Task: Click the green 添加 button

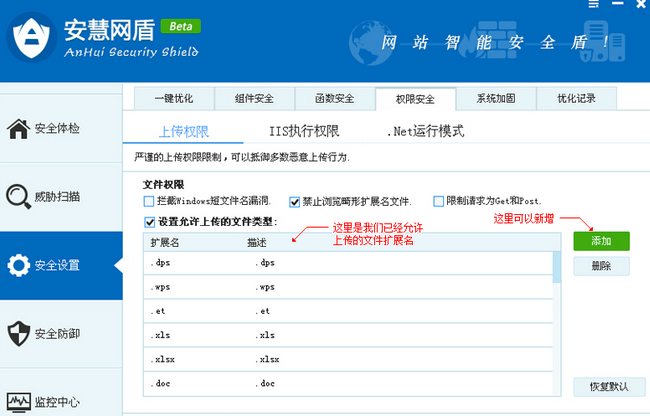Action: (601, 241)
